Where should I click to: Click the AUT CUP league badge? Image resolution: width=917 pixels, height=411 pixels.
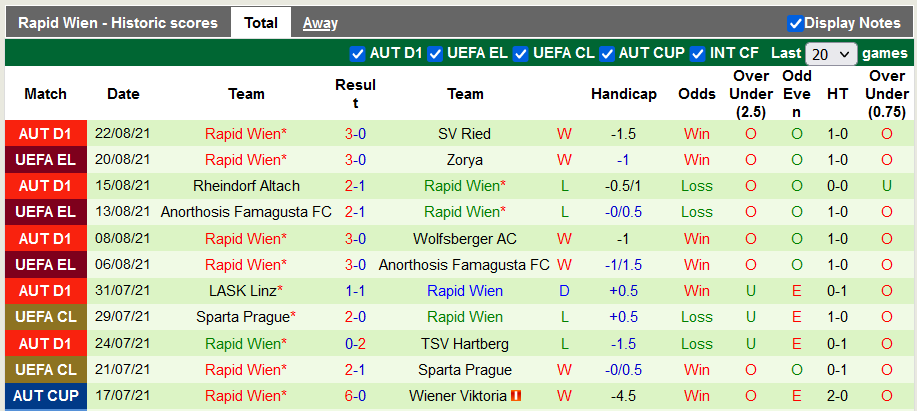click(x=45, y=396)
